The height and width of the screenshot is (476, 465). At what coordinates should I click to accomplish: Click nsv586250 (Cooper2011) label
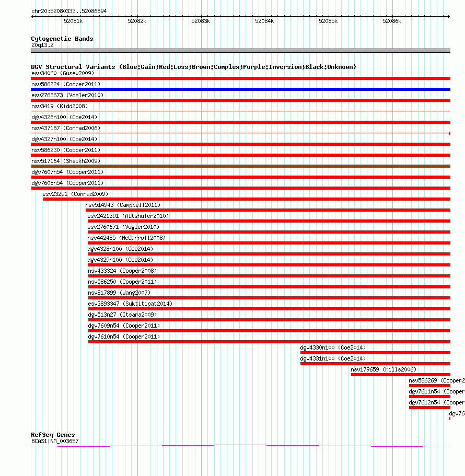click(x=122, y=282)
